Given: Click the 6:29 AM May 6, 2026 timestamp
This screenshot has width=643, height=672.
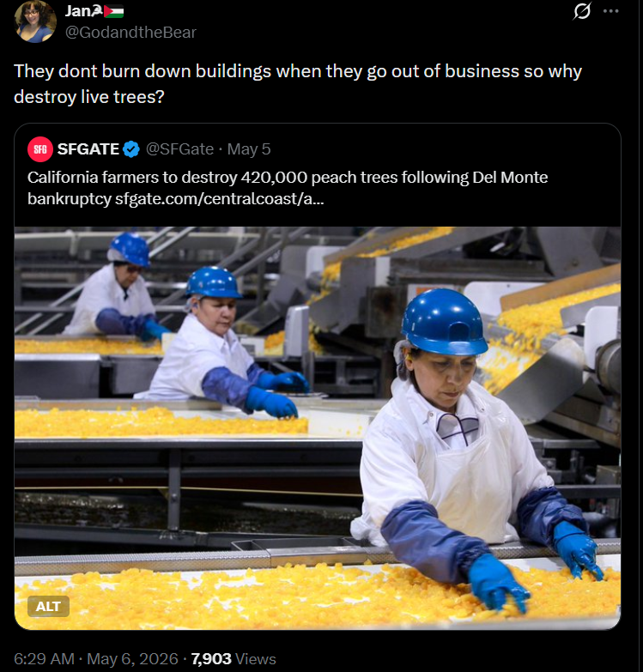Looking at the screenshot, I should click(x=96, y=659).
